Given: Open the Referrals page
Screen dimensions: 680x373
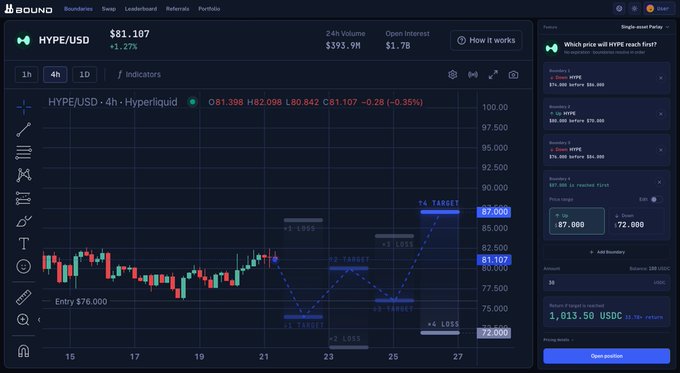Looking at the screenshot, I should [x=177, y=9].
